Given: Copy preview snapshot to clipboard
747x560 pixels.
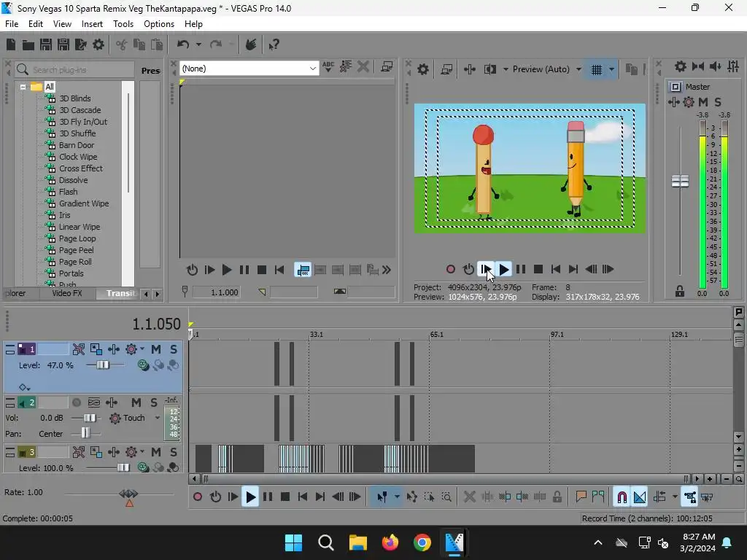Looking at the screenshot, I should coord(631,69).
